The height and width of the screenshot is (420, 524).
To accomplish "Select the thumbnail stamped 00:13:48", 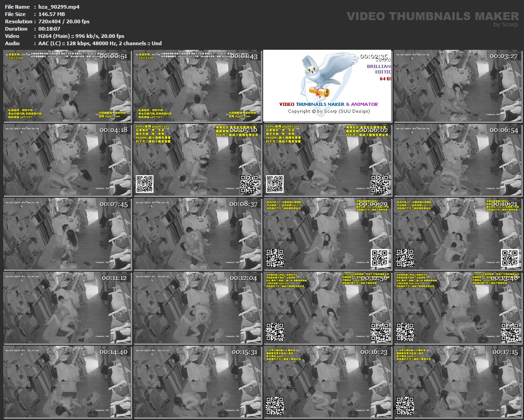I will point(457,308).
